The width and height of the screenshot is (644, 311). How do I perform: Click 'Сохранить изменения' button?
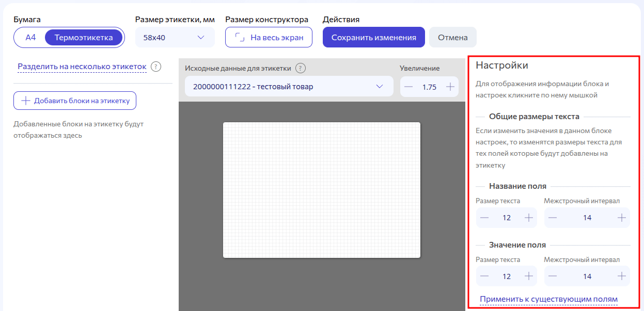tap(373, 37)
